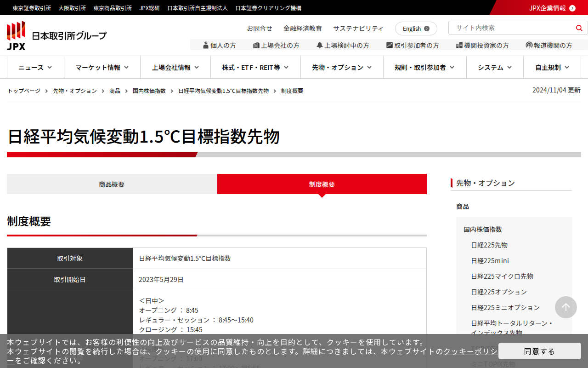Open 大阪取引所 link in top bar
The image size is (588, 368).
point(72,8)
